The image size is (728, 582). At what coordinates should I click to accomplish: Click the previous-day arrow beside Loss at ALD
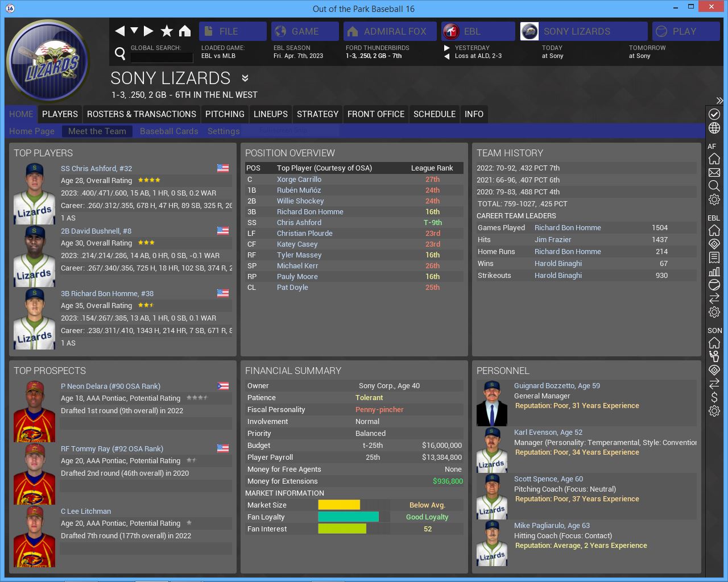447,56
